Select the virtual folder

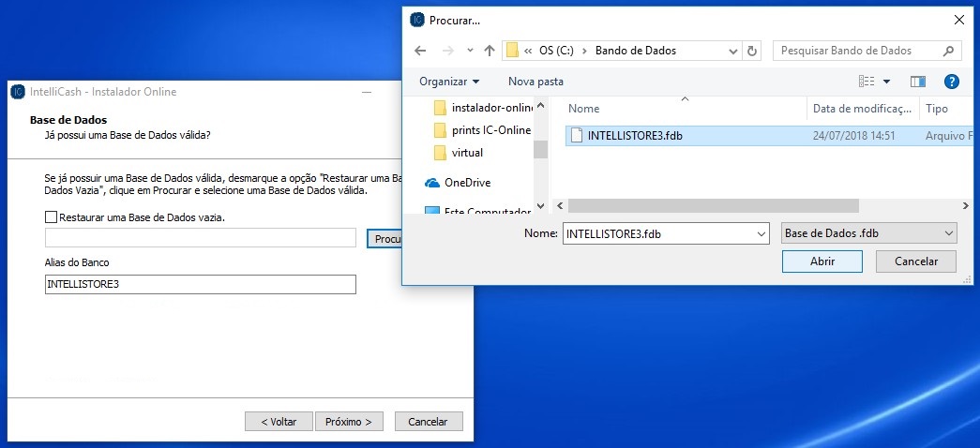[x=459, y=153]
